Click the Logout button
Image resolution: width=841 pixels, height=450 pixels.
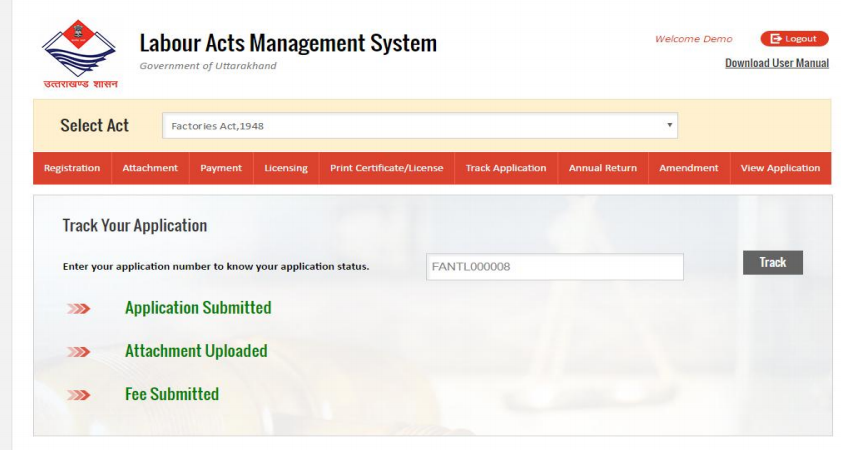click(x=794, y=39)
